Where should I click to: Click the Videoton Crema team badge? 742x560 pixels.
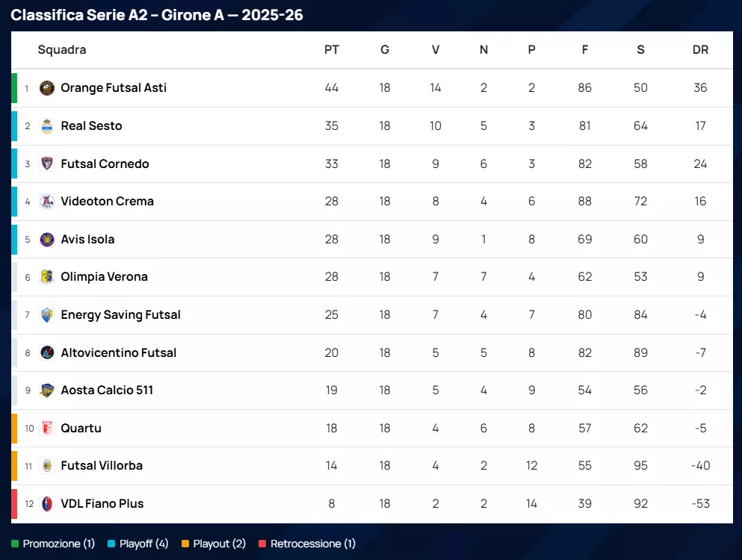point(47,202)
